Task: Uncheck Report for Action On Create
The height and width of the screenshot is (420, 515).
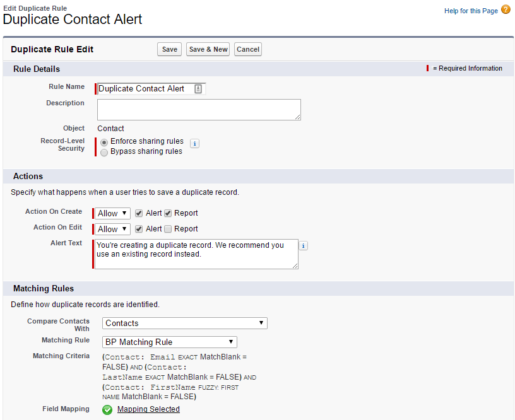Action: pyautogui.click(x=168, y=213)
